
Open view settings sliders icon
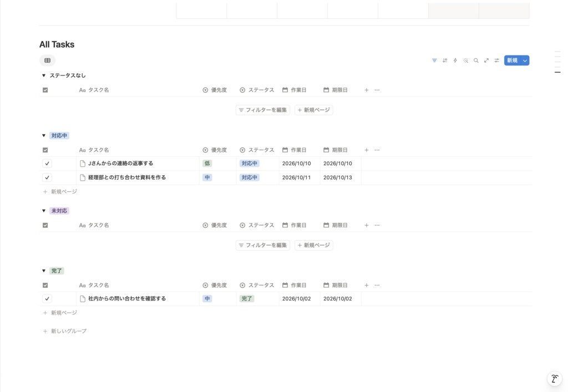pyautogui.click(x=496, y=60)
